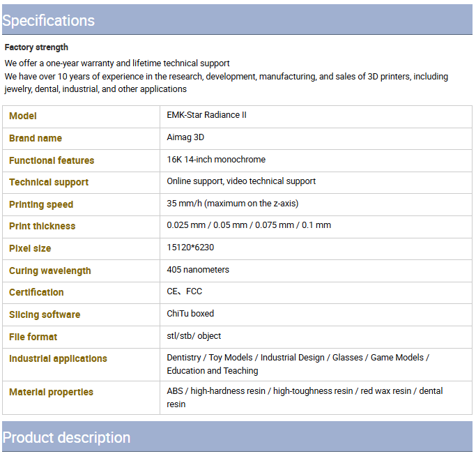Select the Brand name label
This screenshot has width=476, height=456.
coord(36,138)
